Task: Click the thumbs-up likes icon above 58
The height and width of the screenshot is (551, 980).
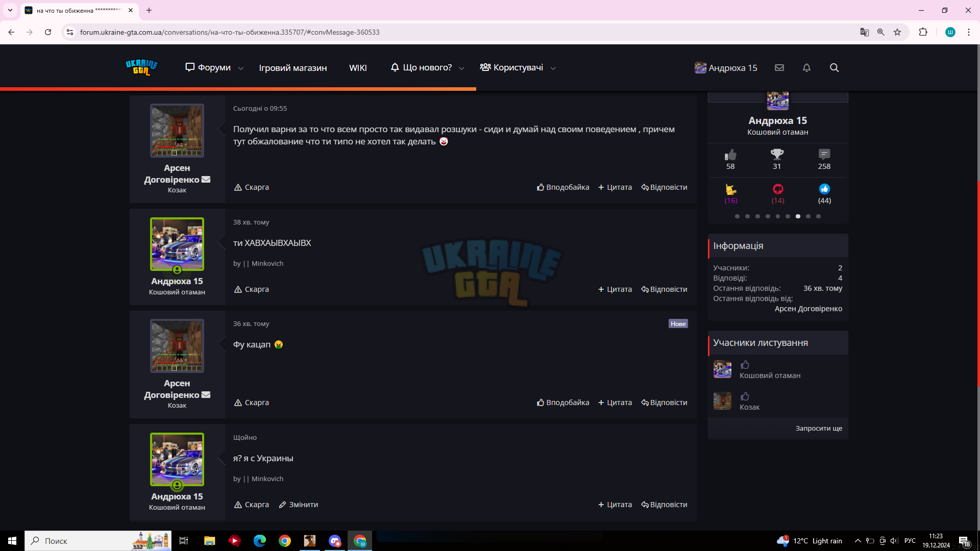Action: pyautogui.click(x=730, y=154)
